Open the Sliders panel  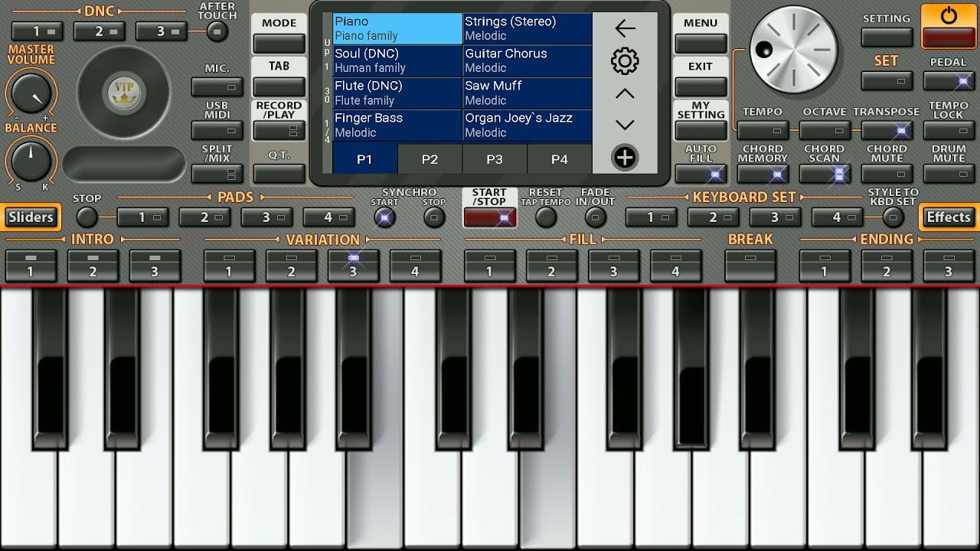click(31, 217)
